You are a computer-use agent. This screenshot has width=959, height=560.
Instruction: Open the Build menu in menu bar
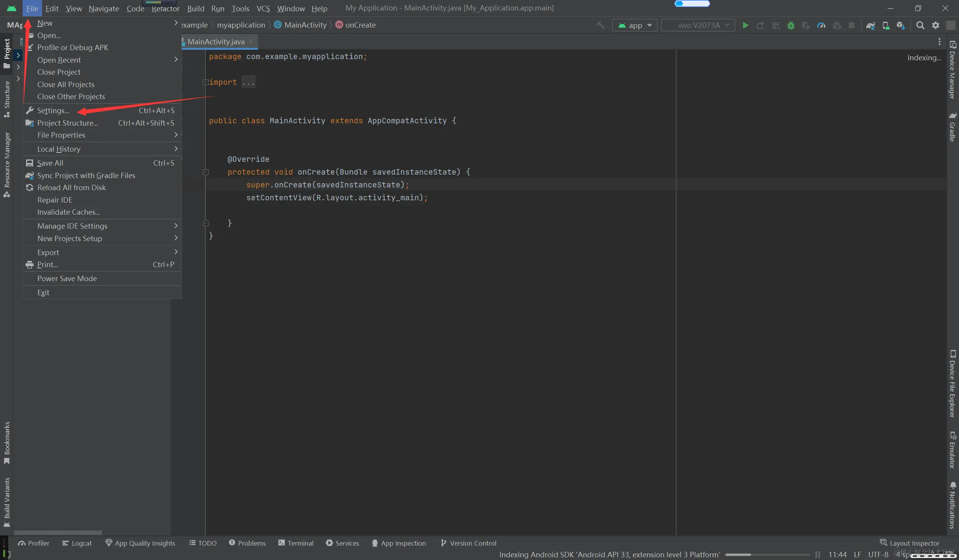coord(196,8)
